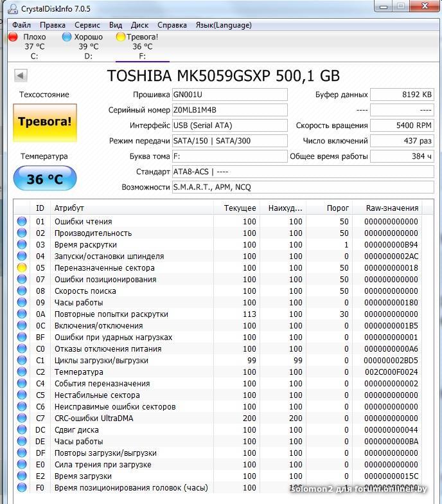Click blue status icon for CRC-ошибки UltraDMA
This screenshot has height=504, width=442.
point(22,418)
